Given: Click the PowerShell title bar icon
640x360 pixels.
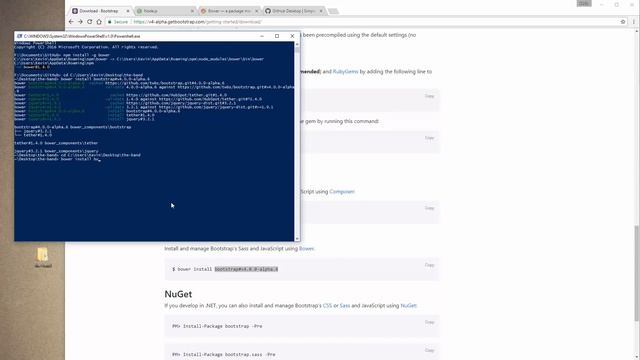Looking at the screenshot, I should 19,36.
